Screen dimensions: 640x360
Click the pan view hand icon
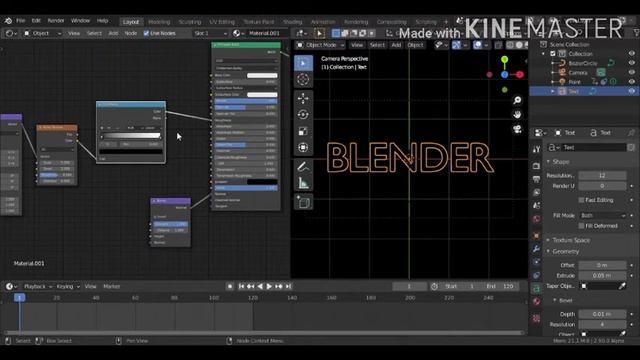(x=517, y=115)
